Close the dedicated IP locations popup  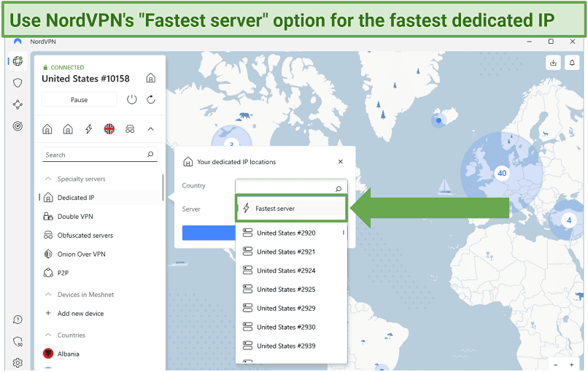coord(341,162)
